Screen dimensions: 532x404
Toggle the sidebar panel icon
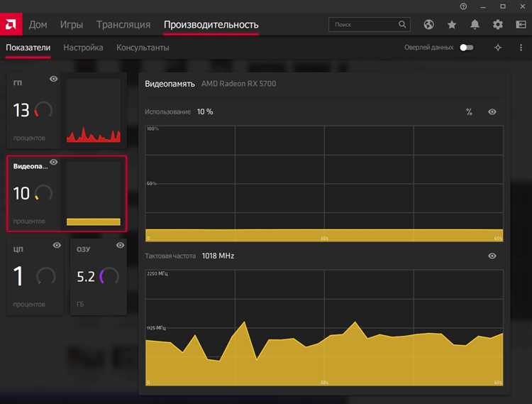click(x=521, y=24)
